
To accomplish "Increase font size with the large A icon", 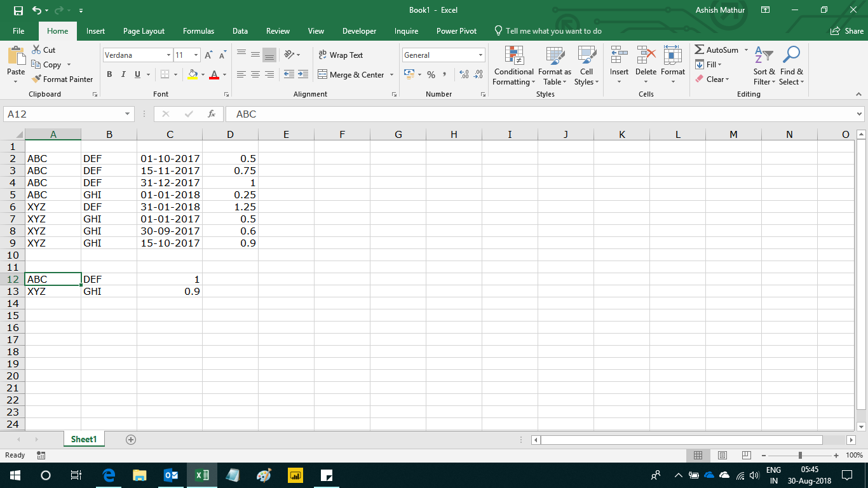I will [208, 55].
